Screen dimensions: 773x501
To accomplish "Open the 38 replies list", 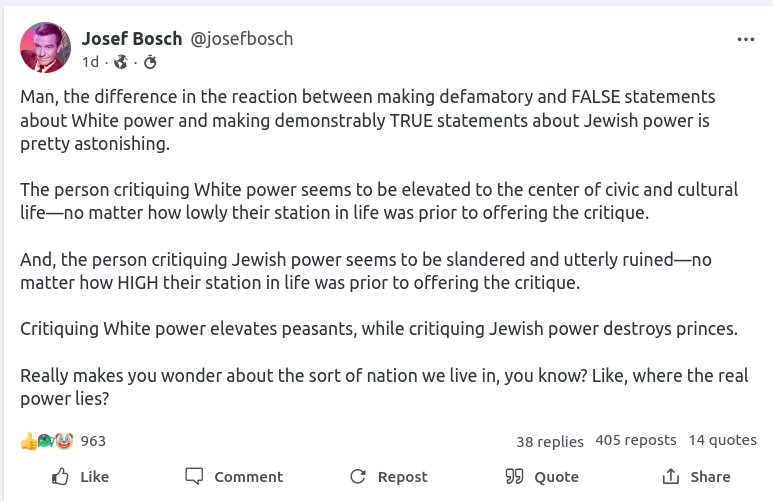I will 549,441.
